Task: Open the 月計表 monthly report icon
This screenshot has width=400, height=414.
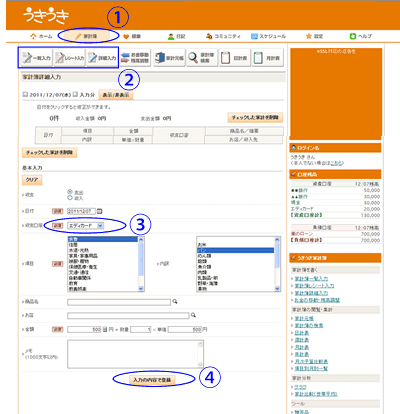Action: (268, 58)
